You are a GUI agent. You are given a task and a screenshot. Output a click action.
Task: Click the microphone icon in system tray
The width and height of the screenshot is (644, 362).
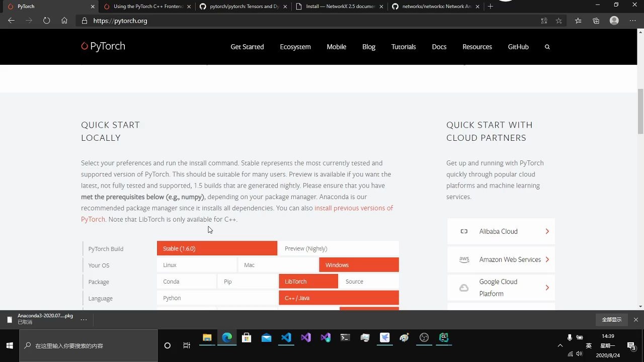pos(570,337)
